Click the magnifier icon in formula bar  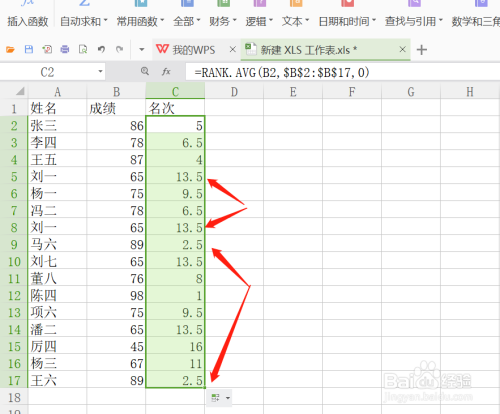click(x=145, y=71)
